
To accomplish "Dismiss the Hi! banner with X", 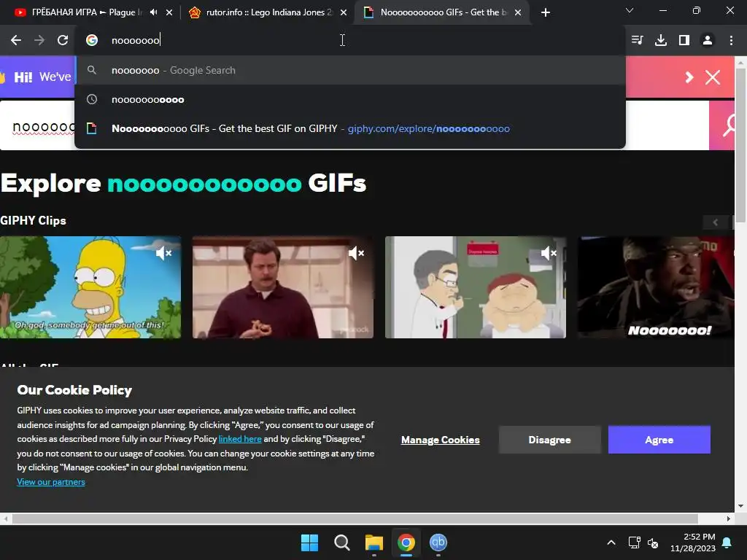I will point(712,77).
